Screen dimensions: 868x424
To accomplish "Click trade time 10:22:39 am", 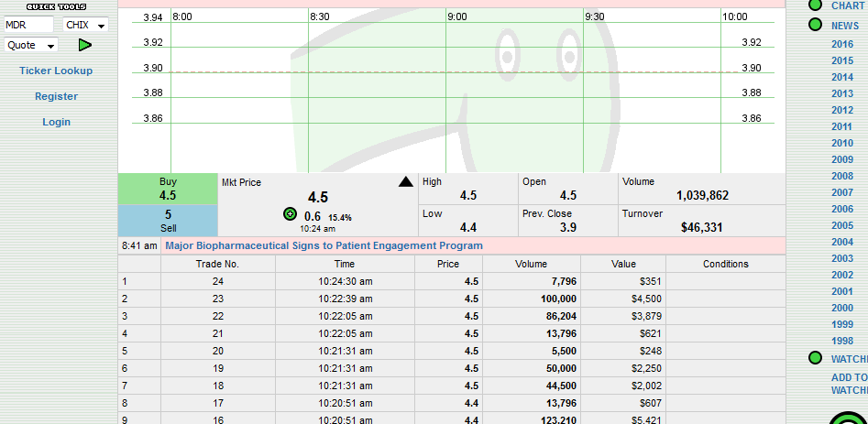I will [346, 299].
